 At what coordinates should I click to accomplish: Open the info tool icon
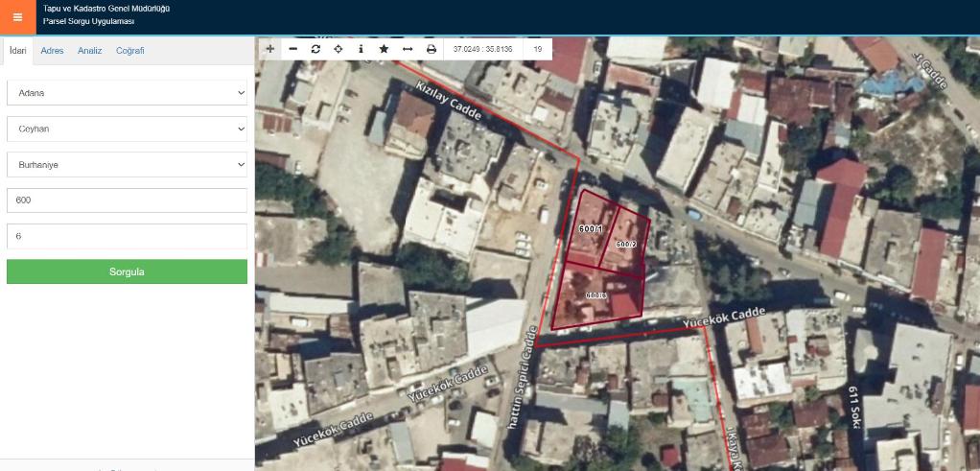tap(361, 49)
